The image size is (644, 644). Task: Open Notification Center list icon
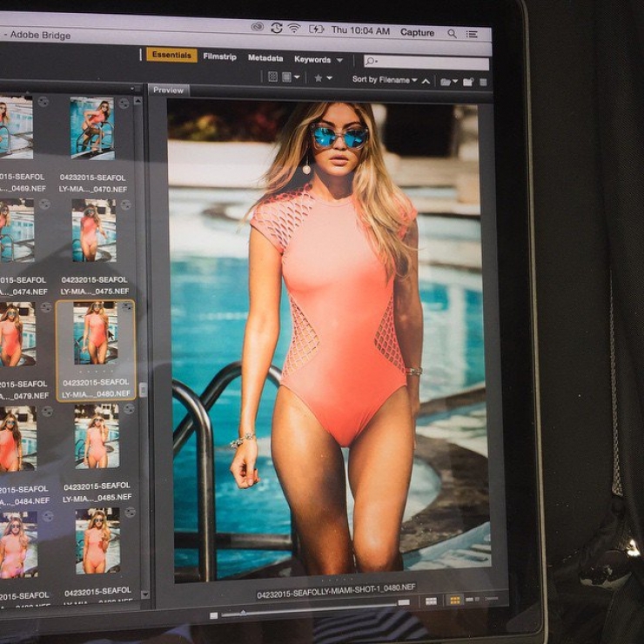point(472,35)
